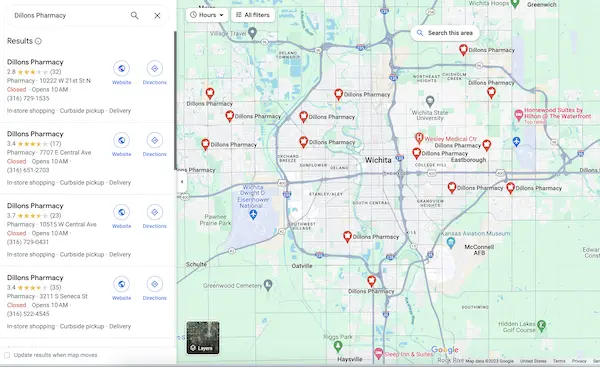Open the Hours filter dropdown
Screen dimensions: 600x367
tap(207, 15)
